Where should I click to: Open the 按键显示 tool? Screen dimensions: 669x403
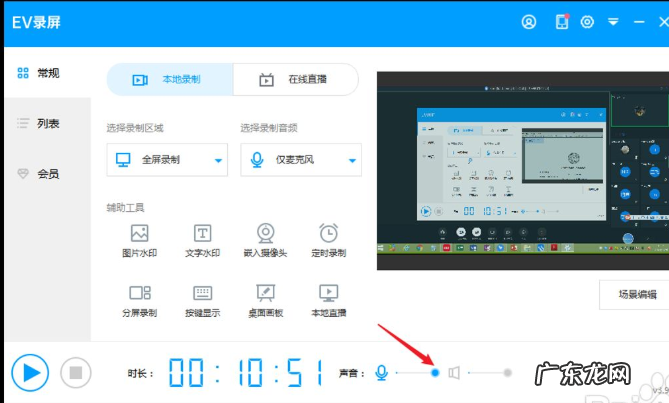click(x=202, y=301)
